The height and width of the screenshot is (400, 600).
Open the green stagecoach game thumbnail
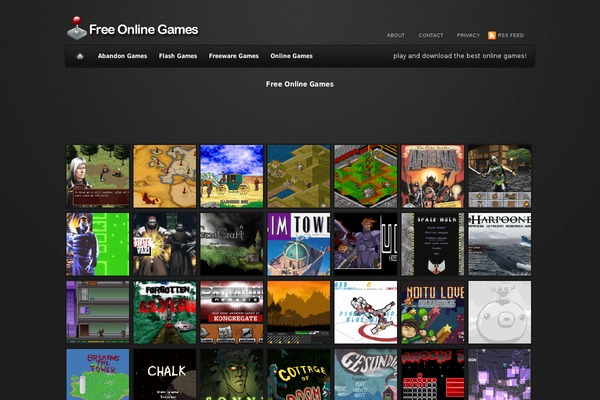[232, 176]
